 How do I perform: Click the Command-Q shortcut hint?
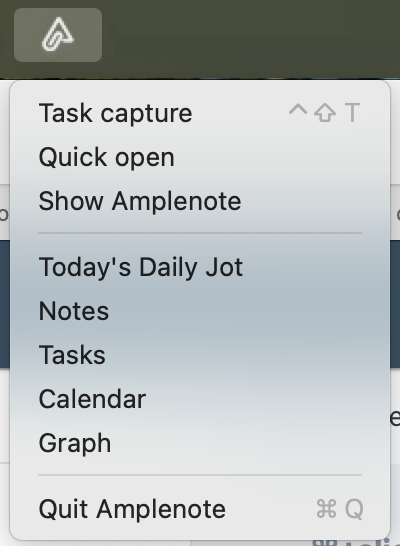(x=340, y=509)
